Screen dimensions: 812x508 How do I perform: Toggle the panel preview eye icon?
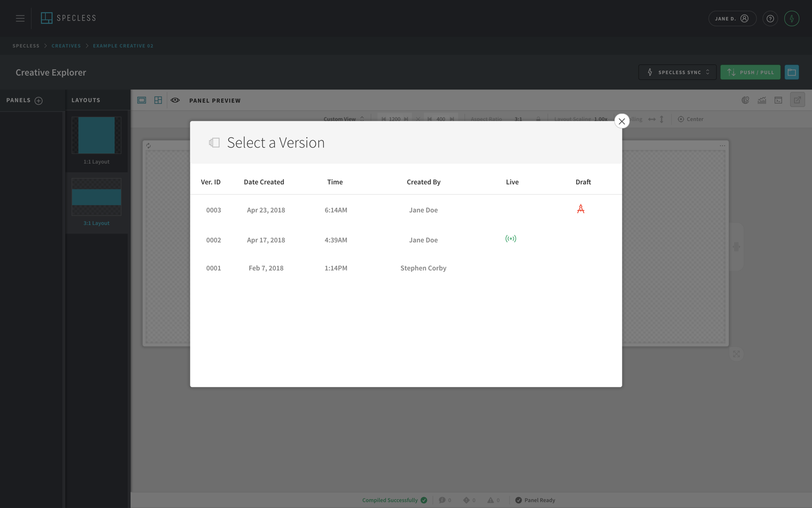click(x=175, y=100)
